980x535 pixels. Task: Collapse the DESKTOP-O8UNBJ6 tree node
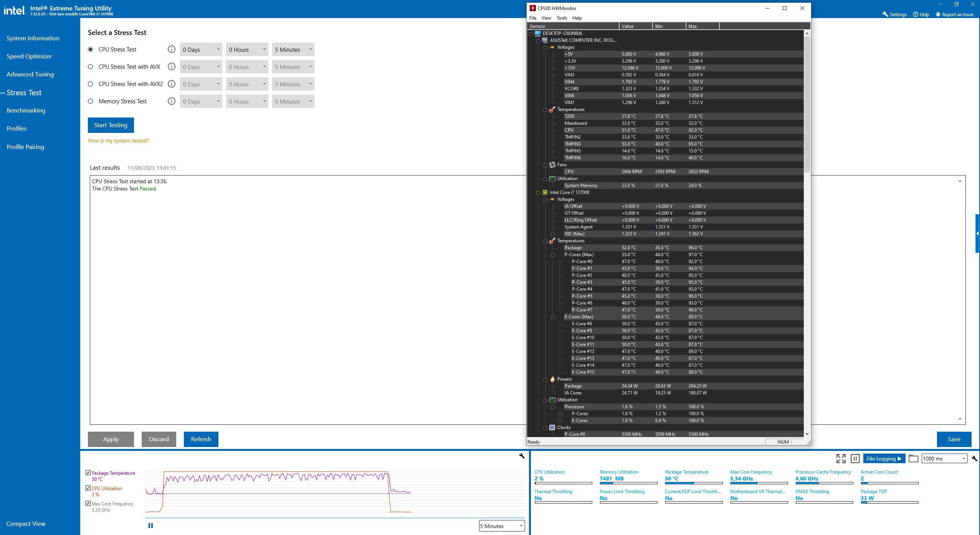(x=531, y=34)
